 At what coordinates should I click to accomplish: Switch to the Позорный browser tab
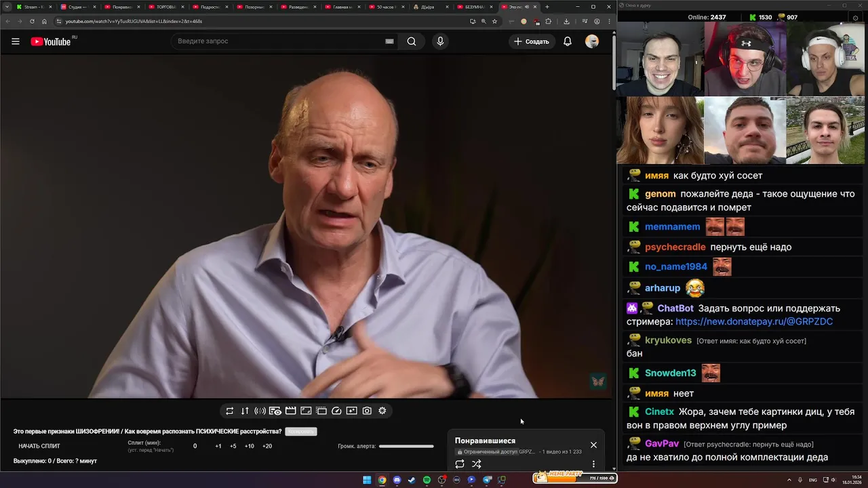click(254, 7)
